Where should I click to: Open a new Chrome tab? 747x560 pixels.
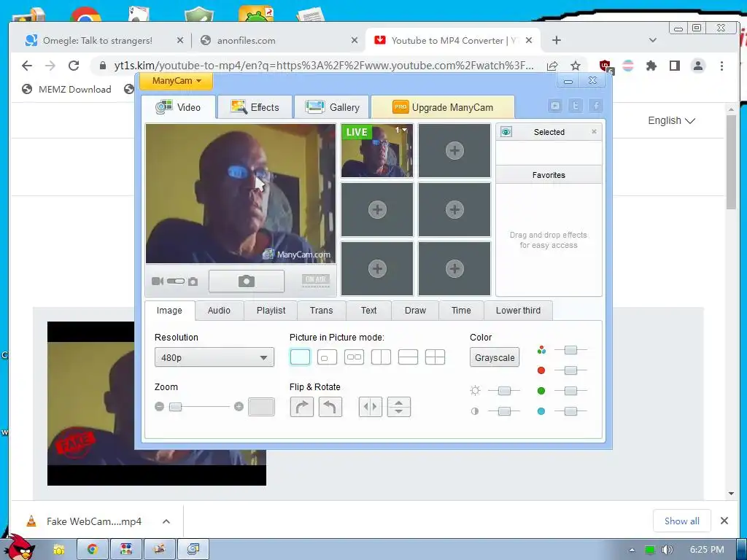556,41
